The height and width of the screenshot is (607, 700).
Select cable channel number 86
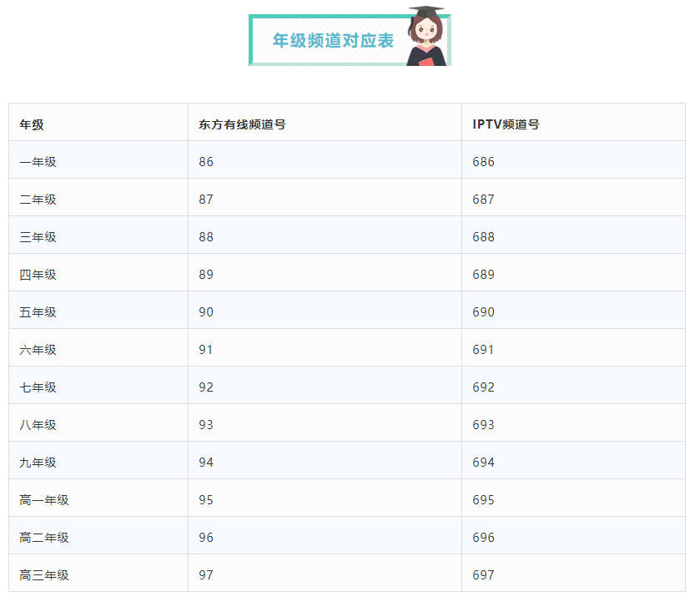click(206, 162)
